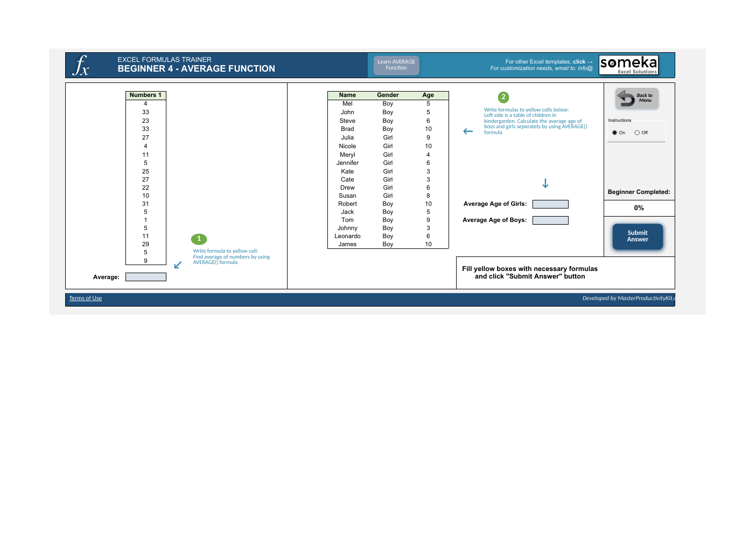The width and height of the screenshot is (756, 535).
Task: Click the 0% Beginner Completed value
Action: click(639, 208)
